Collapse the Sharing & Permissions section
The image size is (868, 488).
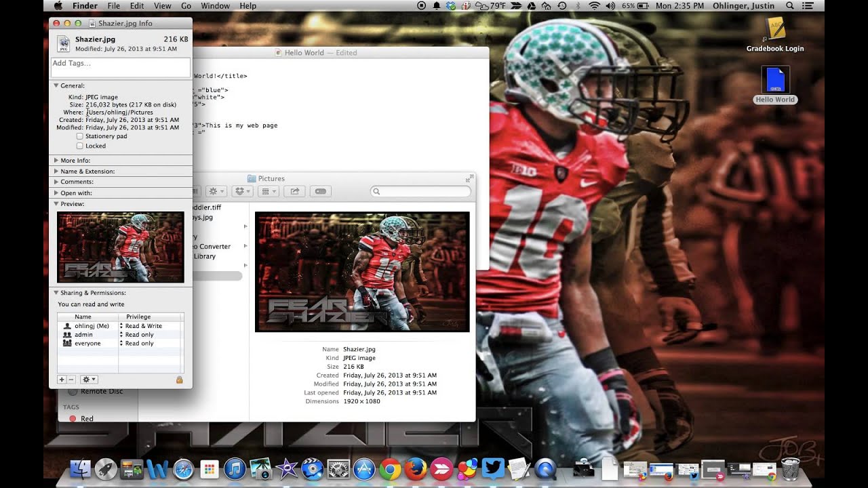coord(56,293)
